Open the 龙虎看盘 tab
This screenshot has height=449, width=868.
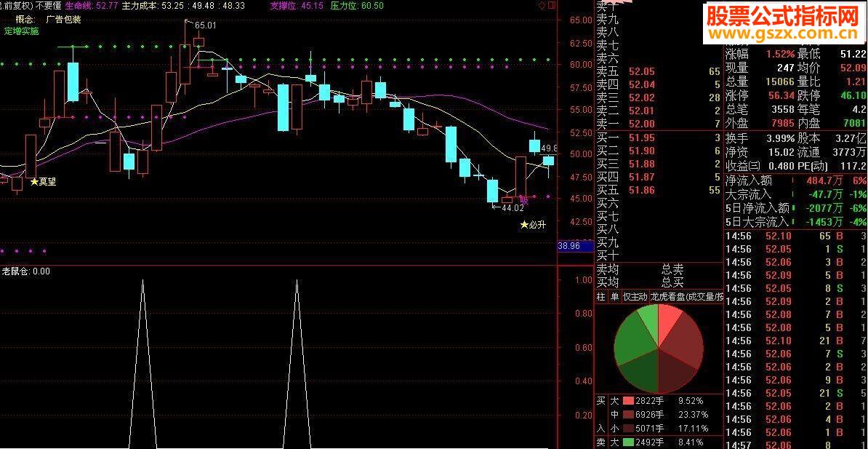tap(686, 297)
